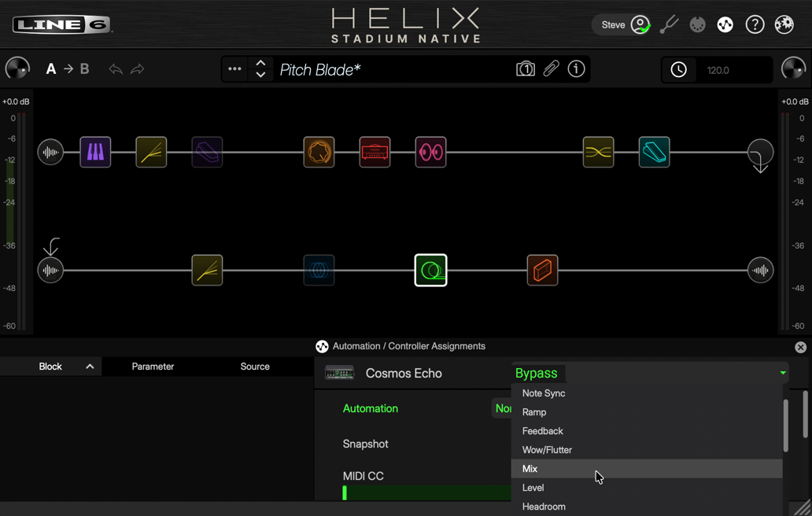812x516 pixels.
Task: Close the Automation / Controller Assignments panel
Action: pyautogui.click(x=801, y=348)
